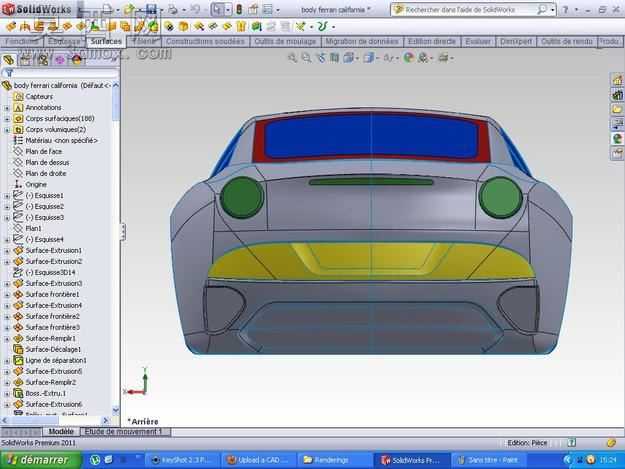The height and width of the screenshot is (469, 625).
Task: Open View Orientation dropdown arrow
Action: [357, 59]
